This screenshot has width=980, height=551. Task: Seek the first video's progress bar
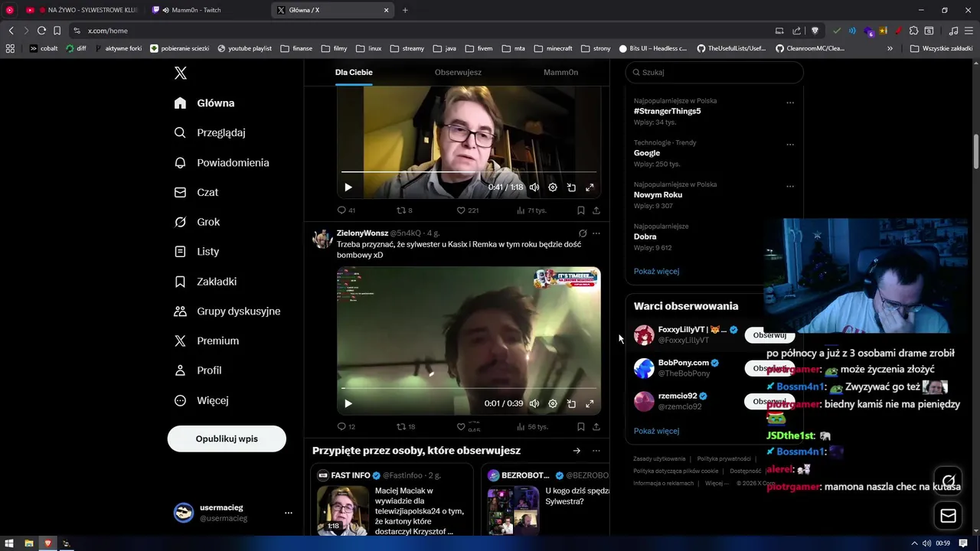469,172
